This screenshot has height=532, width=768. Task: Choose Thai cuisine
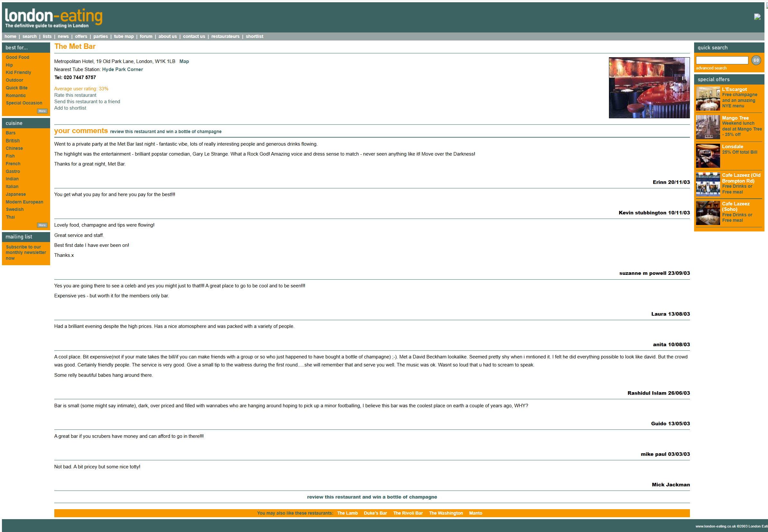click(x=10, y=217)
